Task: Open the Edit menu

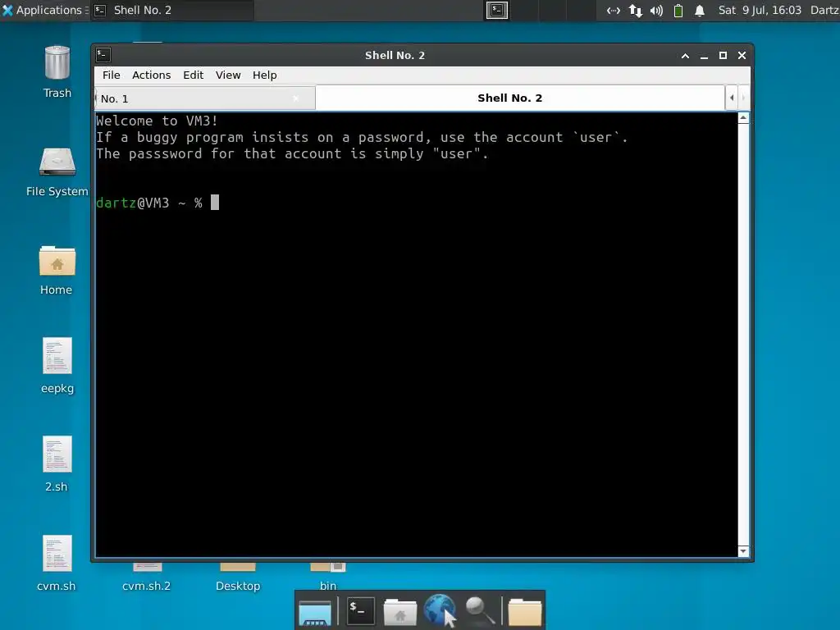Action: pos(193,75)
